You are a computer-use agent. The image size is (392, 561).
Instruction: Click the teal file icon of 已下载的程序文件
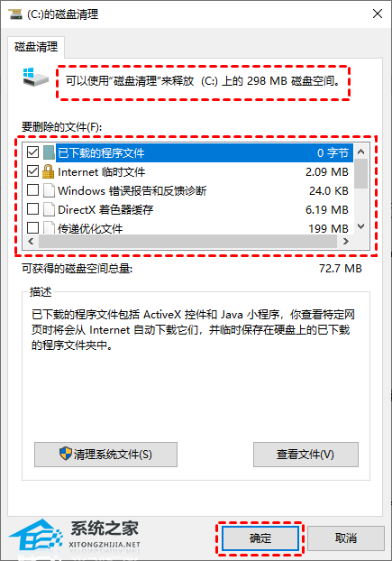(49, 152)
